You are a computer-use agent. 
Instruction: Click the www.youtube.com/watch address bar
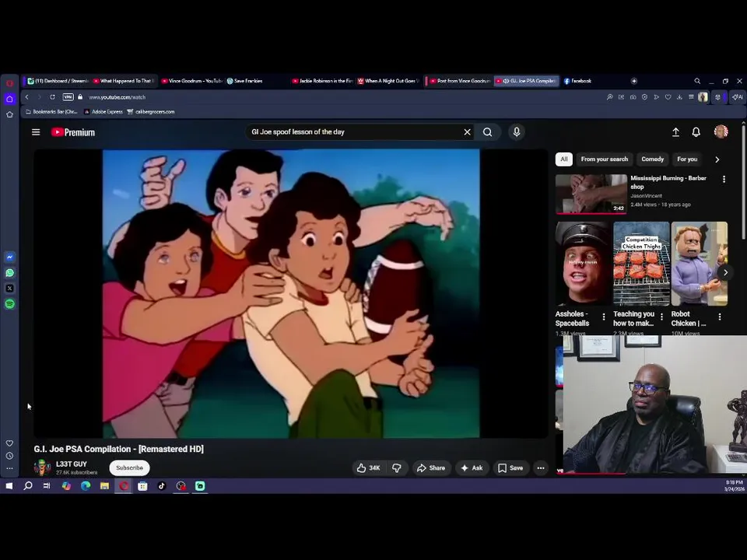tap(117, 97)
